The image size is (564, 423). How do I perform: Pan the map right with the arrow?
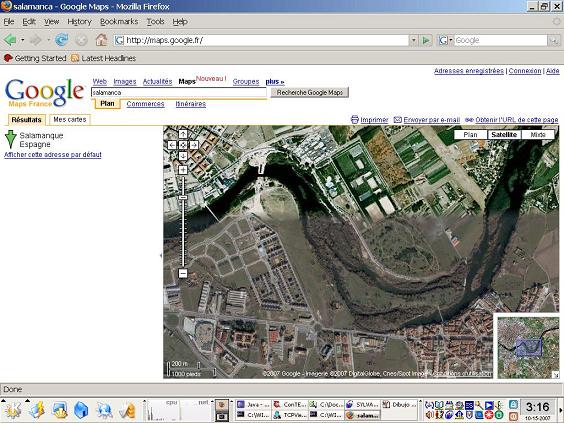coord(194,145)
